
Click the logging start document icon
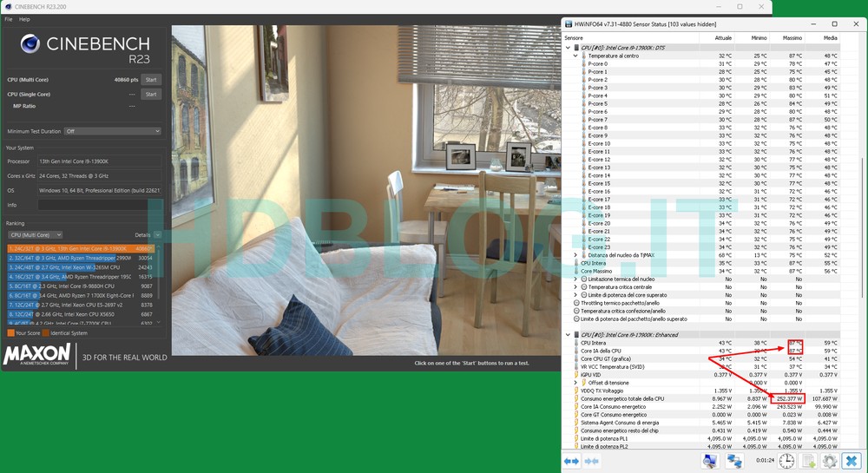point(809,460)
